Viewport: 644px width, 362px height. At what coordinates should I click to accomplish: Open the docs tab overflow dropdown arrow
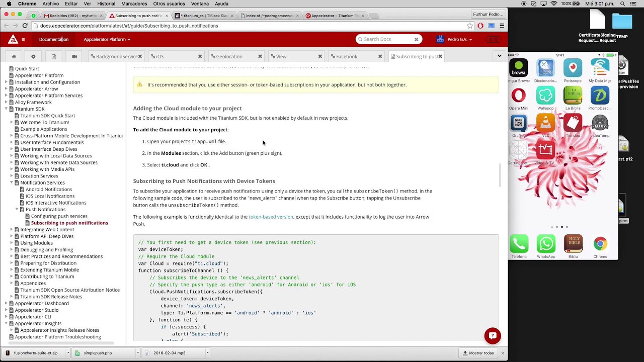point(499,56)
